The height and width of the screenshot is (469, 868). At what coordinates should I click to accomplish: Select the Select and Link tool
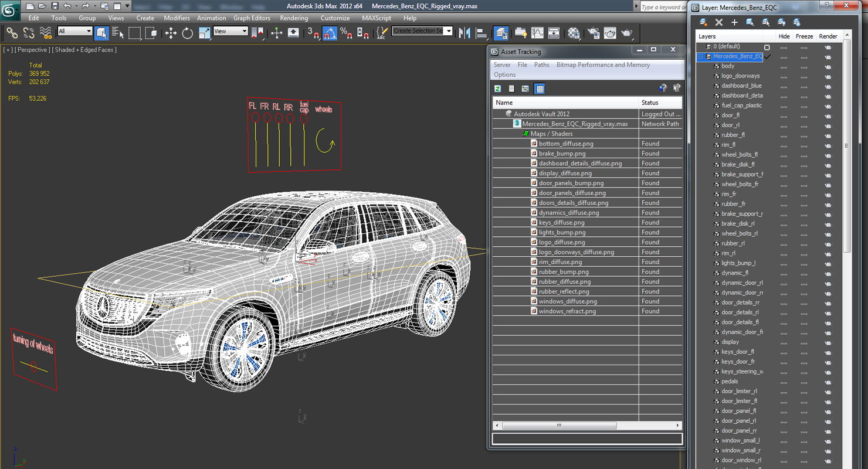[x=12, y=33]
